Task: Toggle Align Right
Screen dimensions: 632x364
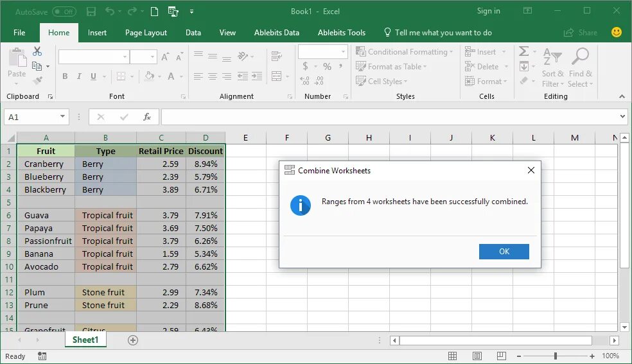Action: pos(227,76)
